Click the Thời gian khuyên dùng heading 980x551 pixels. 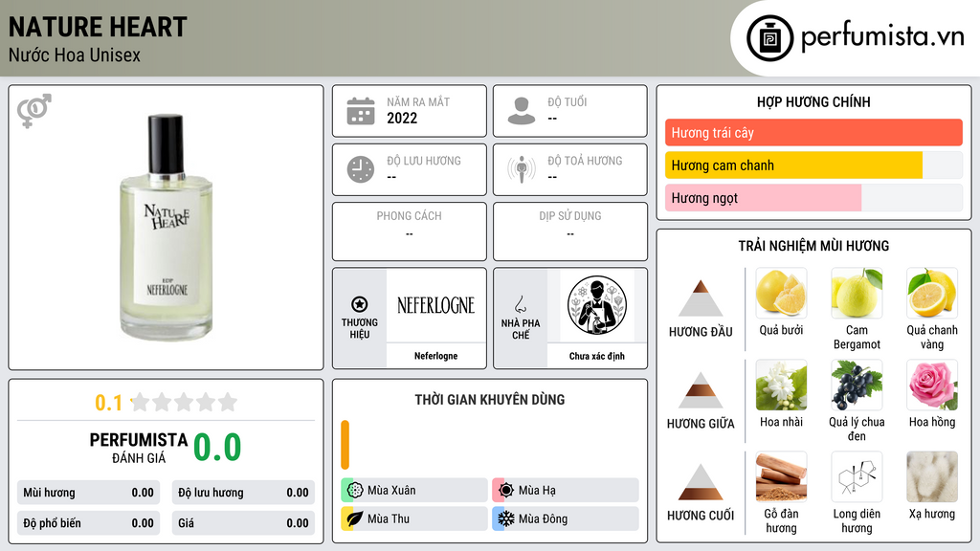(490, 399)
